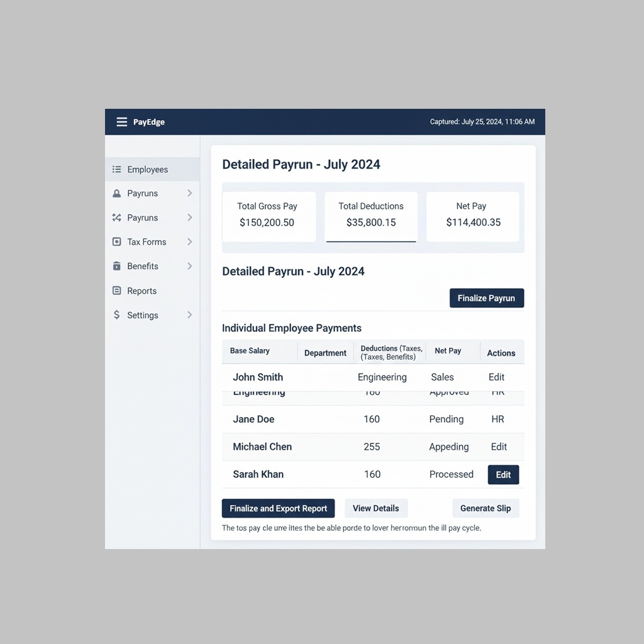Click the Benefits gift box icon

[116, 266]
